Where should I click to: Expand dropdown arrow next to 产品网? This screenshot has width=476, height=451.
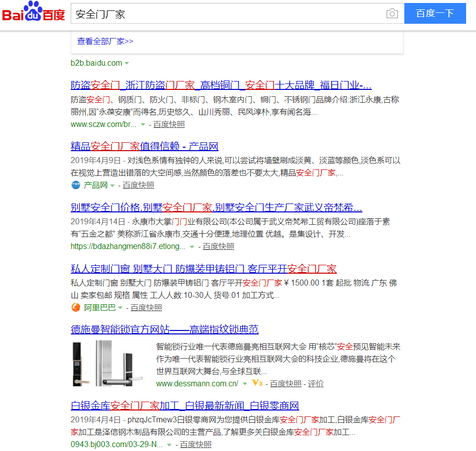coord(112,185)
